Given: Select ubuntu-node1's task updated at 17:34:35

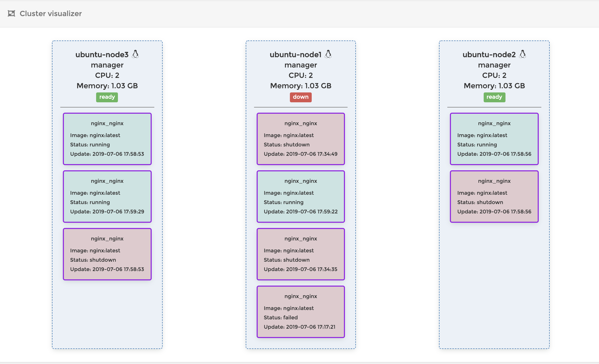Looking at the screenshot, I should tap(301, 254).
